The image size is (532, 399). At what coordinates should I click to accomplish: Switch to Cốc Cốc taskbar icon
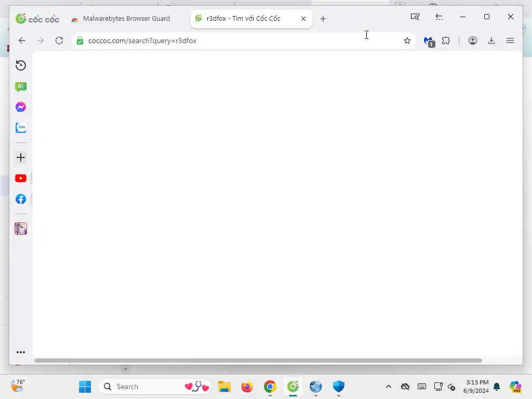[293, 387]
